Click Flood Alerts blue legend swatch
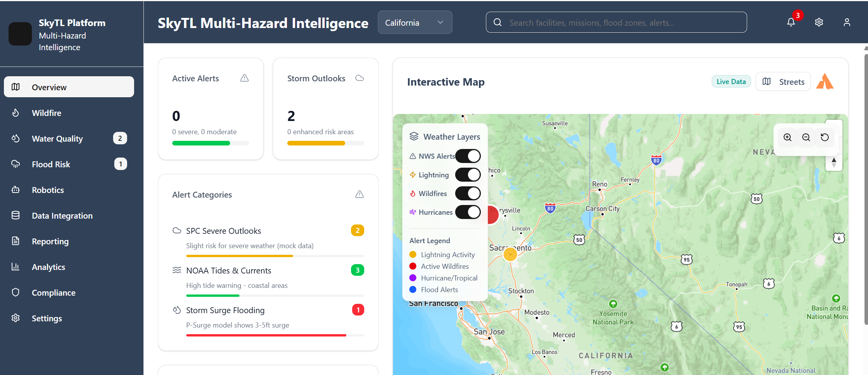Image resolution: width=868 pixels, height=375 pixels. coord(413,289)
